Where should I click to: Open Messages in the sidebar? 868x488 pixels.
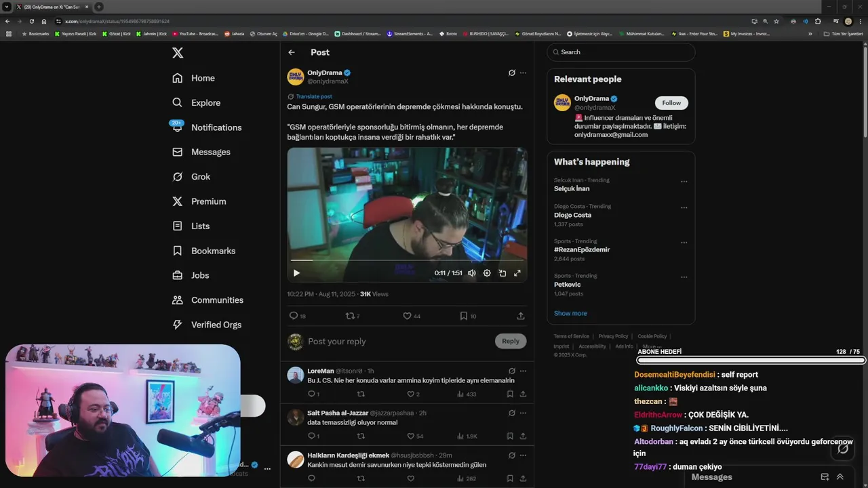[201, 152]
